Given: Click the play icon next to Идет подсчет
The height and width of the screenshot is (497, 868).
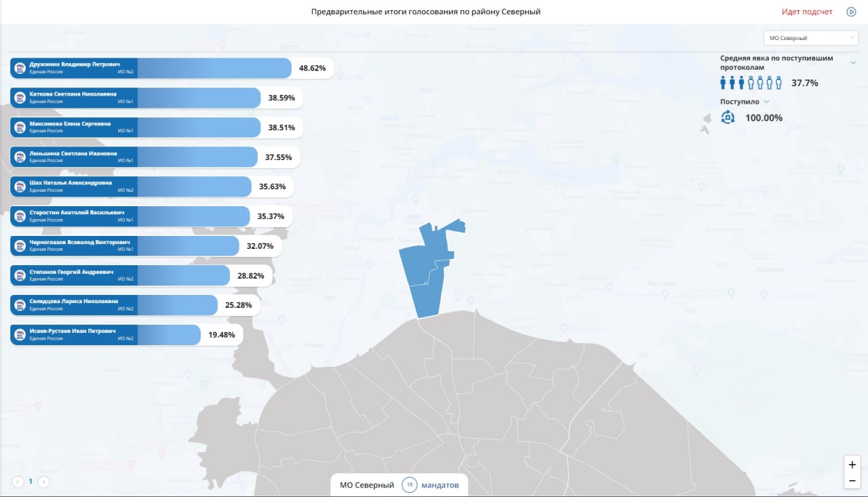Looking at the screenshot, I should tap(851, 12).
